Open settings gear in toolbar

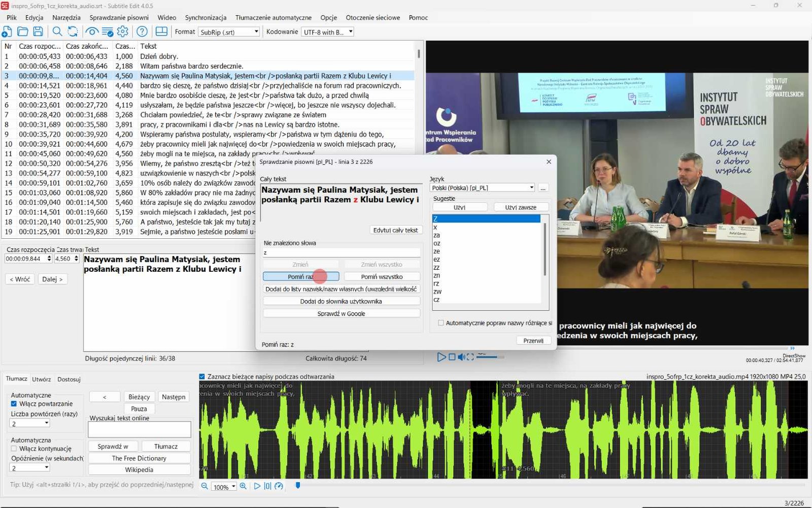(123, 31)
